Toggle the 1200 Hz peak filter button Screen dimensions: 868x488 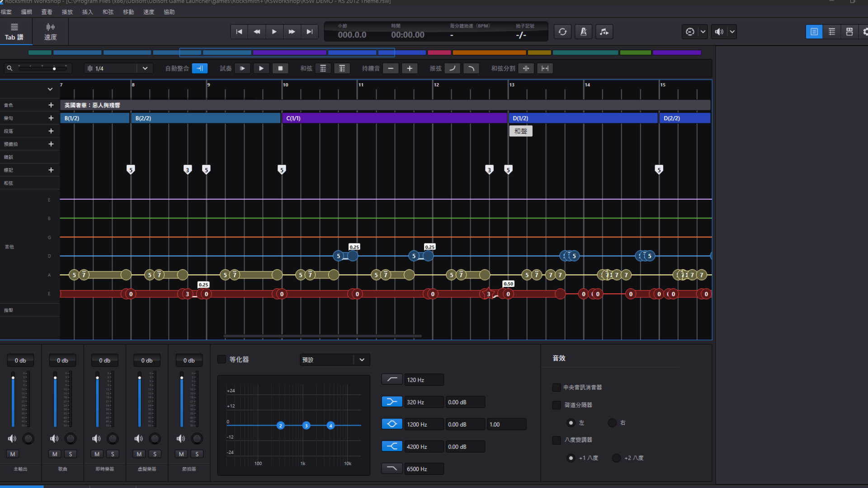(392, 424)
